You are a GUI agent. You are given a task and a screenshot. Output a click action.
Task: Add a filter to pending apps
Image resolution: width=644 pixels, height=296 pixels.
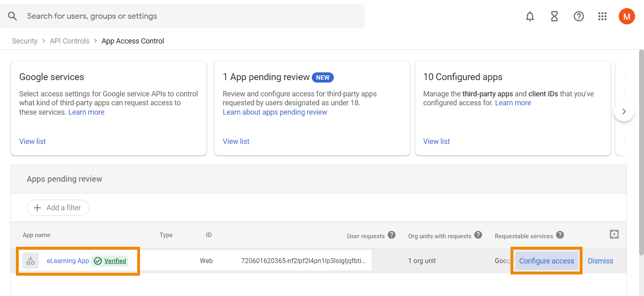coord(58,208)
